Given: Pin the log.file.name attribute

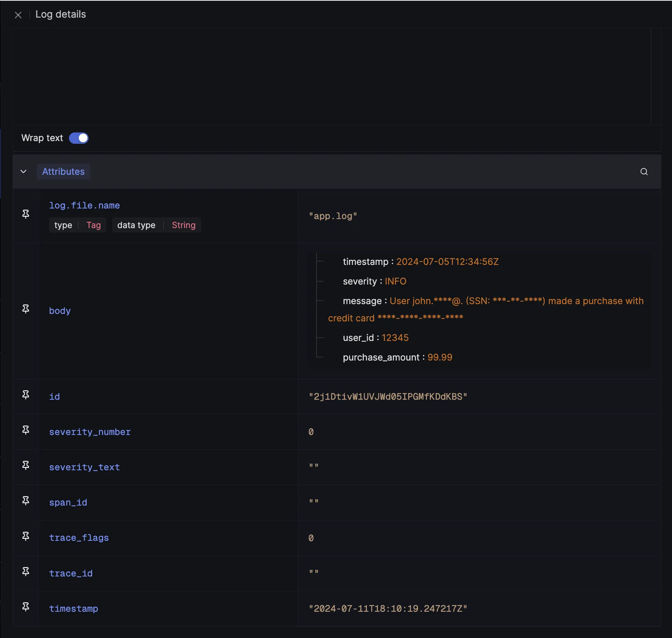Looking at the screenshot, I should (26, 214).
